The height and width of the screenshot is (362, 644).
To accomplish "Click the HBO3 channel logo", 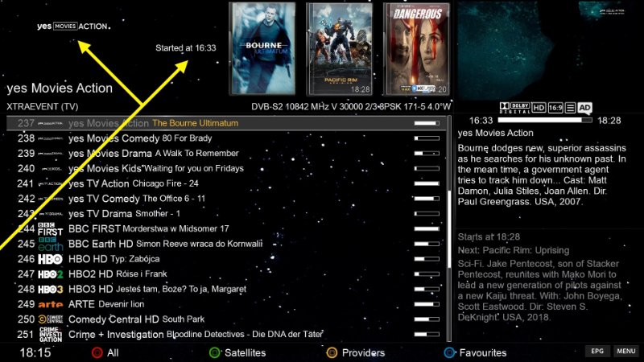I will pyautogui.click(x=50, y=290).
